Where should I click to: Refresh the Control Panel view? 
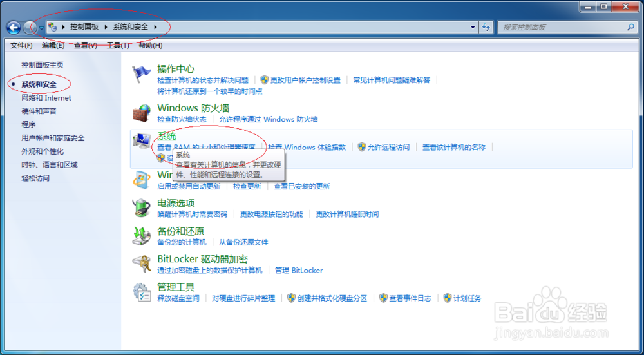(x=486, y=27)
